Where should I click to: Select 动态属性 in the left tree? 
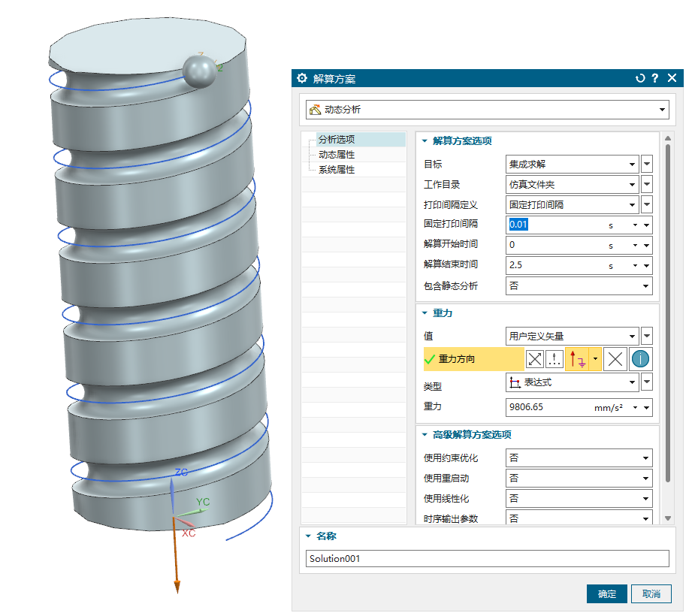tap(337, 155)
